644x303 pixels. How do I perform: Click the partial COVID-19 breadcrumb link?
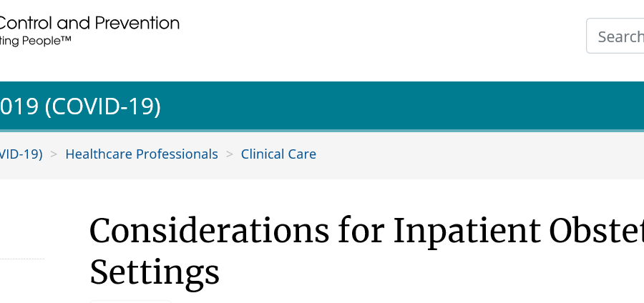click(x=21, y=154)
